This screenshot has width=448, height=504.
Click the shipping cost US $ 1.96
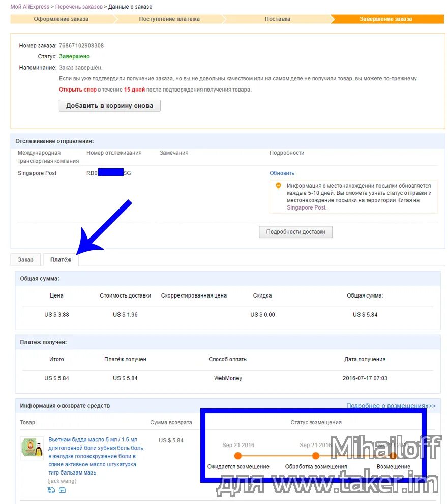coord(125,315)
